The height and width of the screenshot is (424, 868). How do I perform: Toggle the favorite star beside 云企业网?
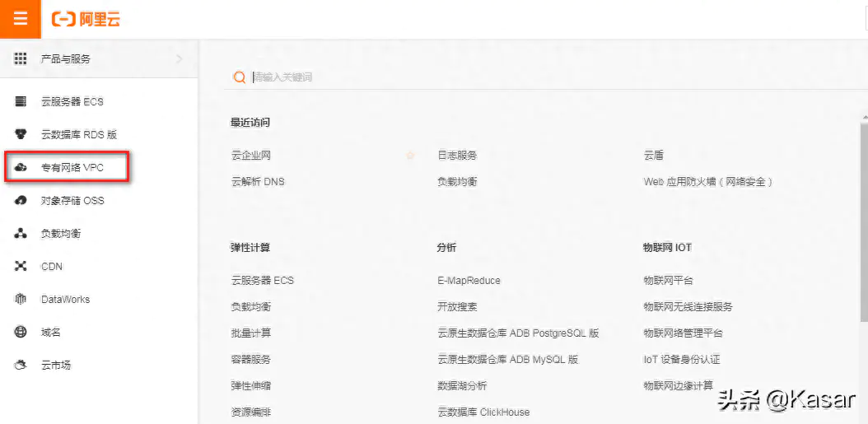[x=410, y=155]
